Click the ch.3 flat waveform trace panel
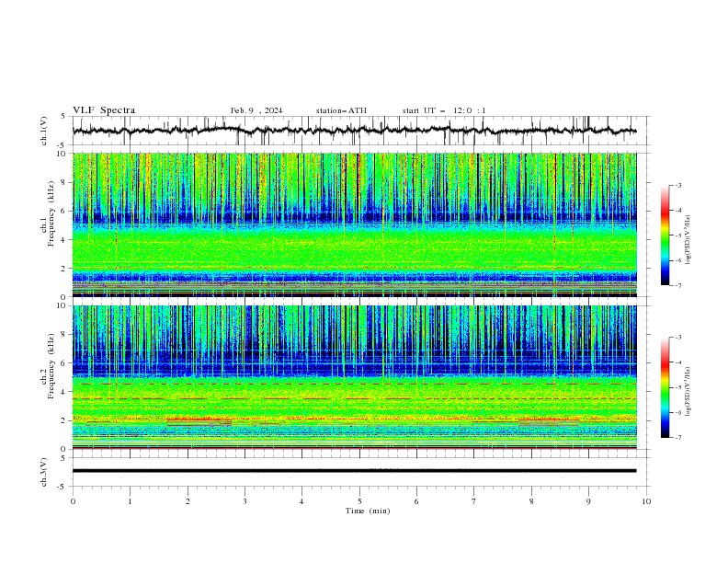728x563 pixels. pos(361,472)
